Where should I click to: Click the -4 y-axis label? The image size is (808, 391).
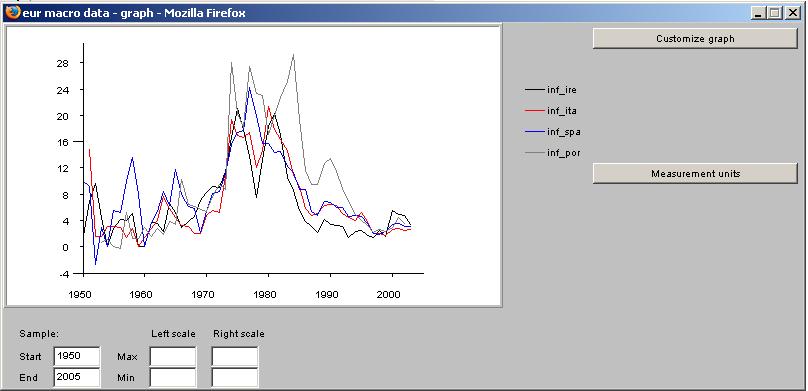64,274
